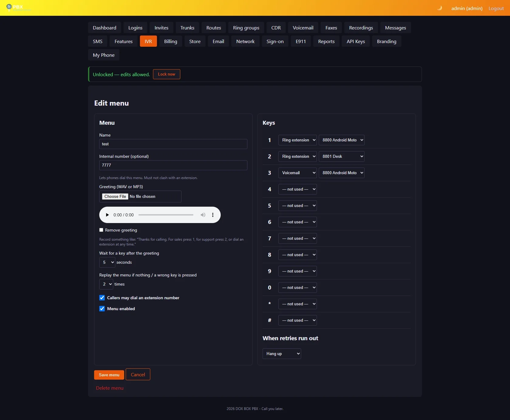Click the Delete menu link
Viewport: 510px width, 420px height.
(110, 388)
